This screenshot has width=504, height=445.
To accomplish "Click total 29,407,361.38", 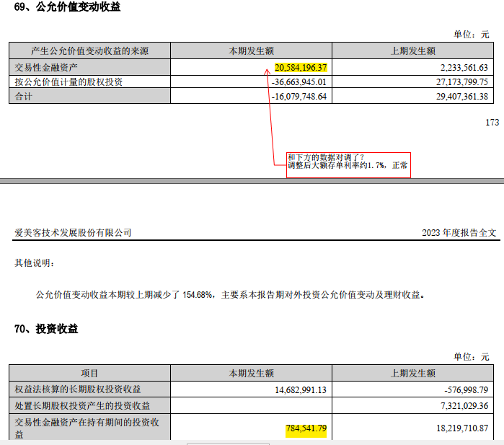I will 462,97.
